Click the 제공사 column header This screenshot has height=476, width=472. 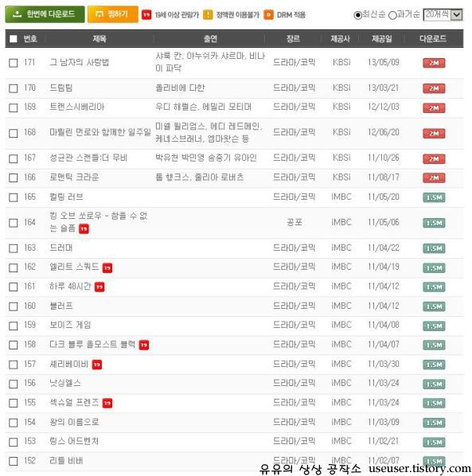340,38
